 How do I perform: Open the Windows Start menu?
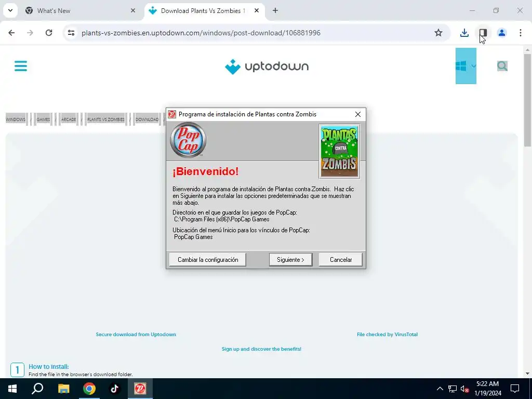(x=12, y=389)
